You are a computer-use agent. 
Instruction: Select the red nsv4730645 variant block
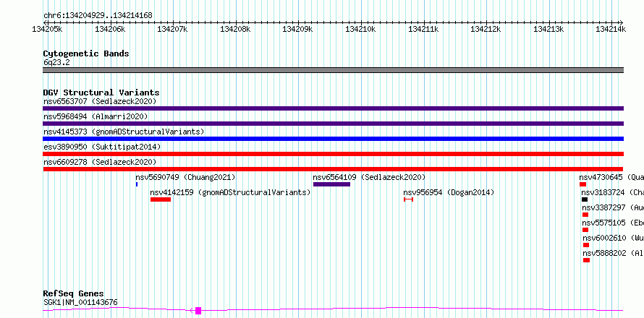582,184
